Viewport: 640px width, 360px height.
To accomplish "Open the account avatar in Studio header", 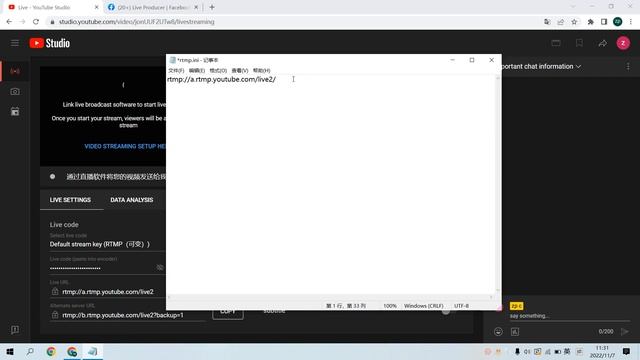I will tap(623, 43).
